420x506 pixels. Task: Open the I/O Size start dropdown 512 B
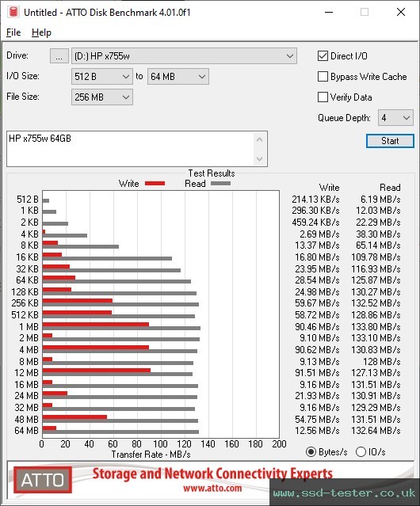pyautogui.click(x=102, y=77)
